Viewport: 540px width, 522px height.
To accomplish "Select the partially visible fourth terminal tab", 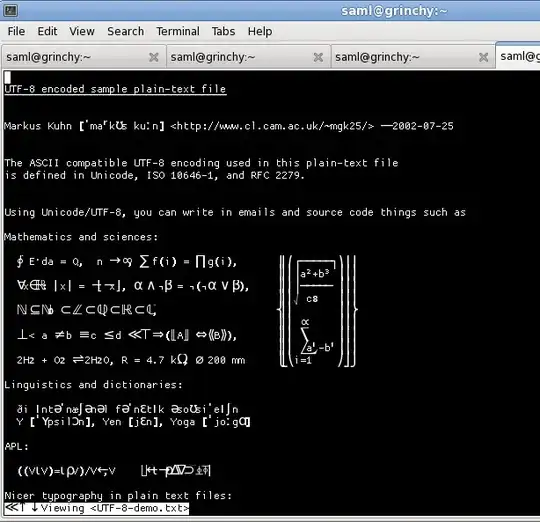I will pyautogui.click(x=518, y=56).
